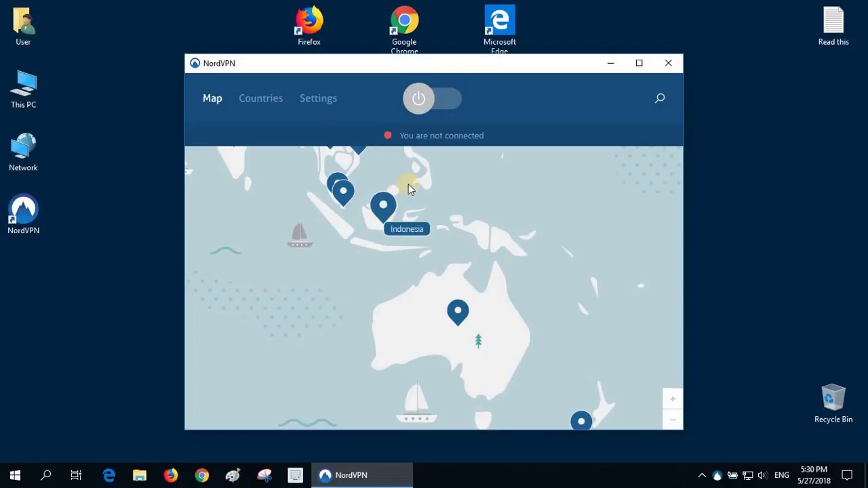Screen dimensions: 868x488
Task: Click the ENG language indicator
Action: coord(781,475)
